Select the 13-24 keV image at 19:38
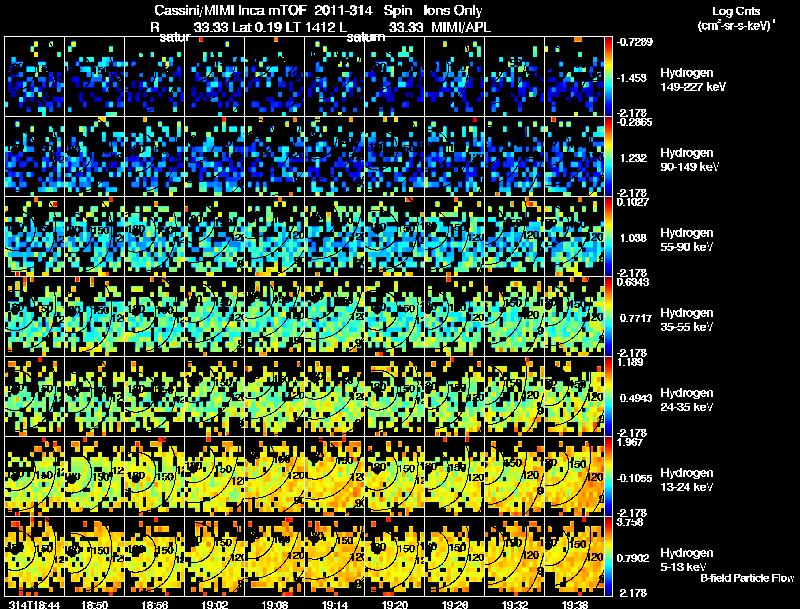 (x=574, y=477)
